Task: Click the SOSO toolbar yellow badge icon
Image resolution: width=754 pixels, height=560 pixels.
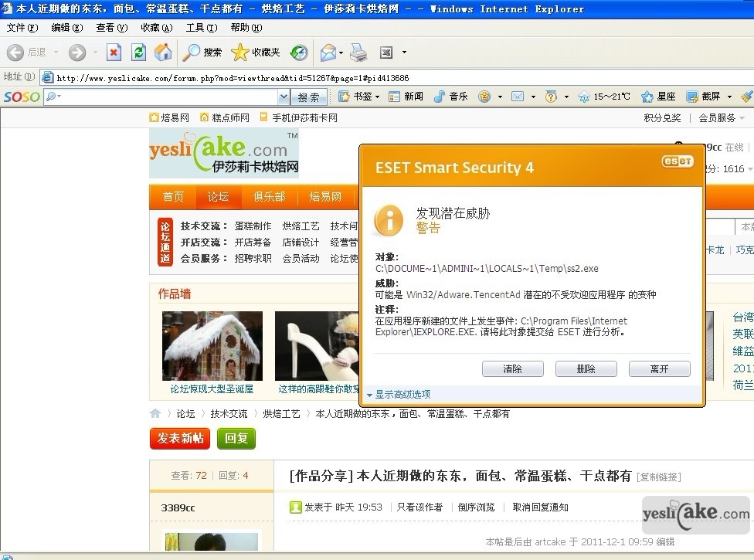Action: (484, 97)
